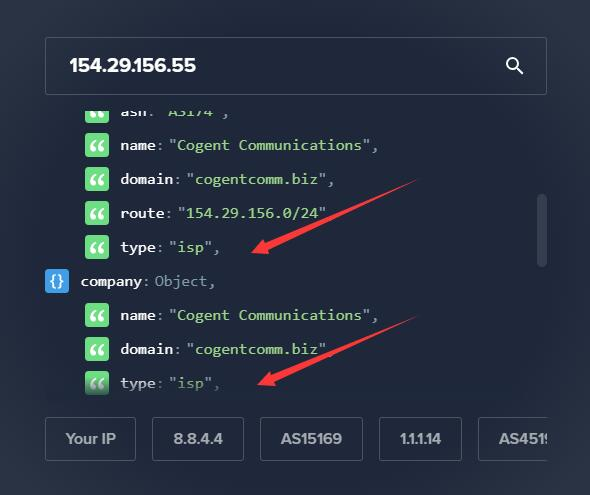Click the string icon next to the cogentcomm.biz domain under asn
590x495 pixels.
(x=97, y=179)
